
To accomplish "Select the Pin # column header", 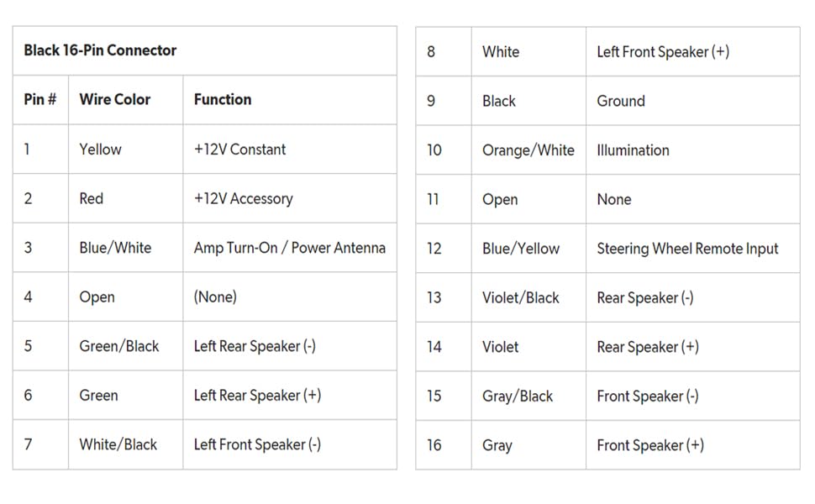I will tap(40, 99).
